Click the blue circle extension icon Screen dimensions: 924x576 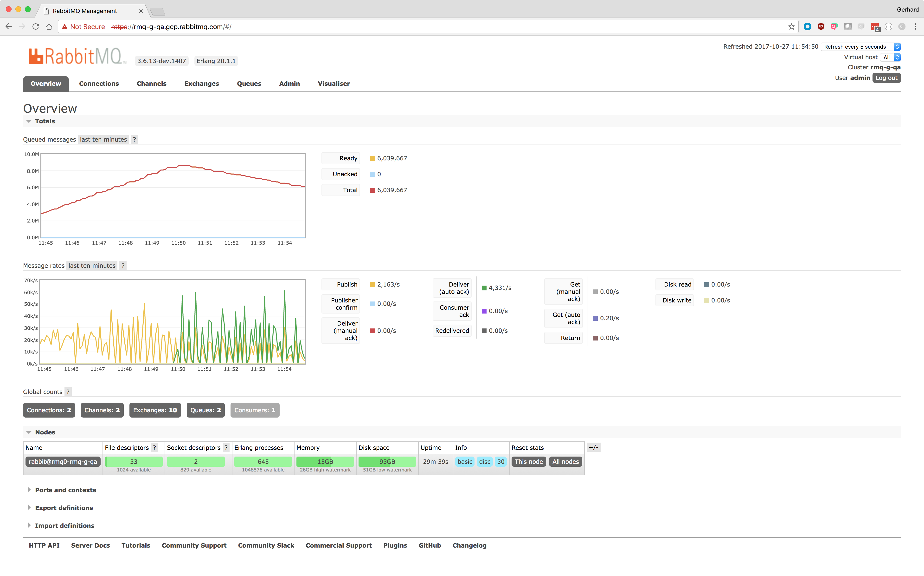pos(807,27)
